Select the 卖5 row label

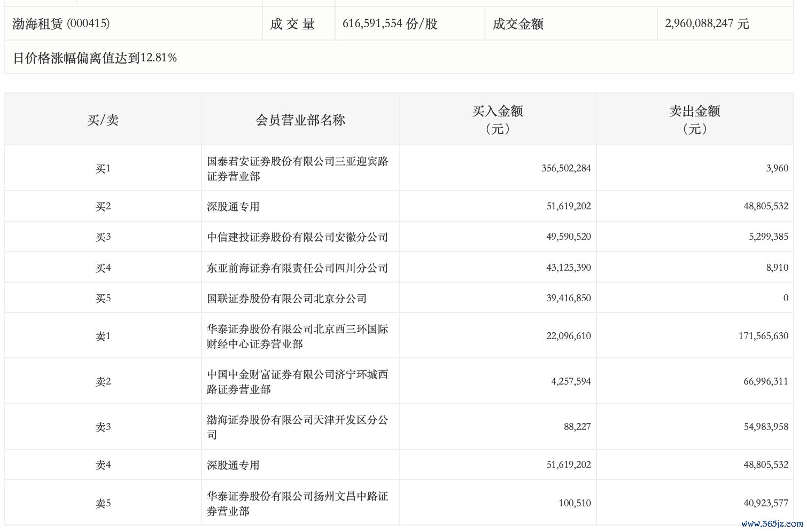click(103, 503)
